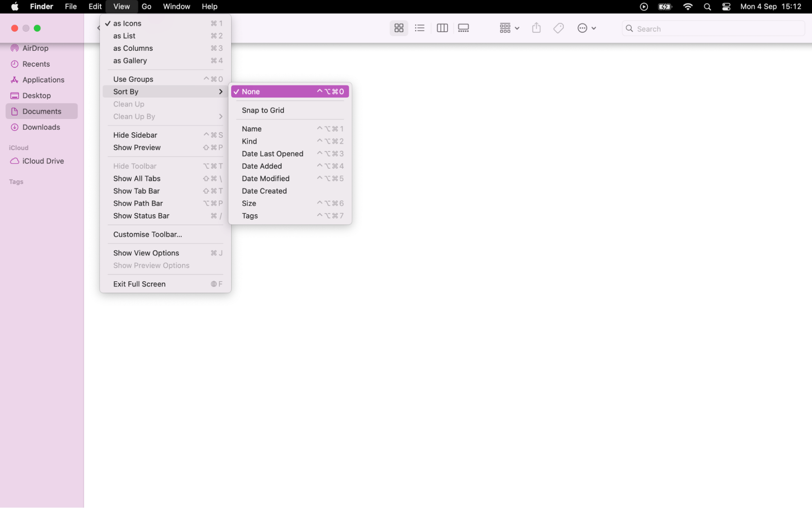
Task: Click the Recents clock icon in sidebar
Action: pos(15,64)
